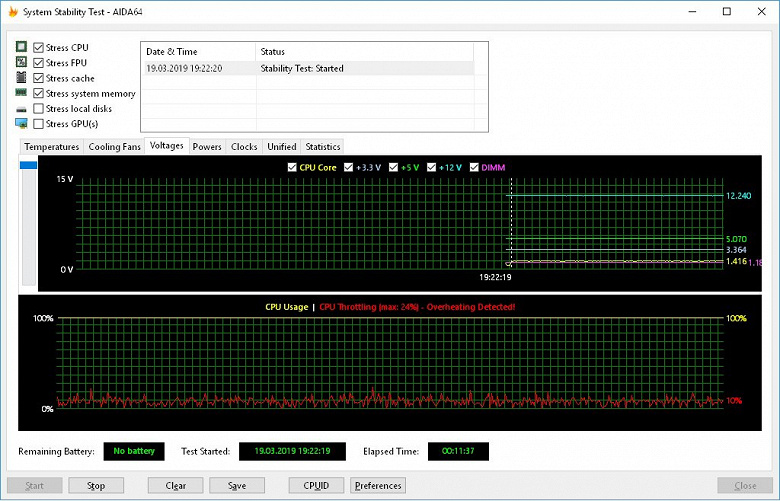The height and width of the screenshot is (501, 780).
Task: Click the 19.03.2019 19:22:20 log entry
Action: (x=184, y=69)
